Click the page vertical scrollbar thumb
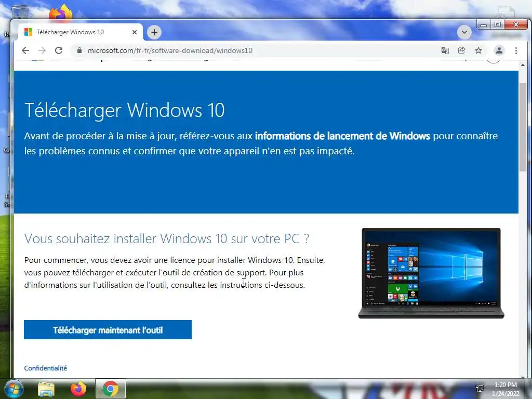This screenshot has height=399, width=532. pos(523,127)
